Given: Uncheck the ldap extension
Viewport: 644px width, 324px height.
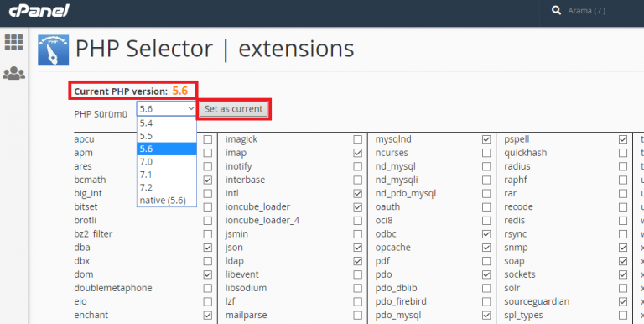Looking at the screenshot, I should tap(358, 261).
